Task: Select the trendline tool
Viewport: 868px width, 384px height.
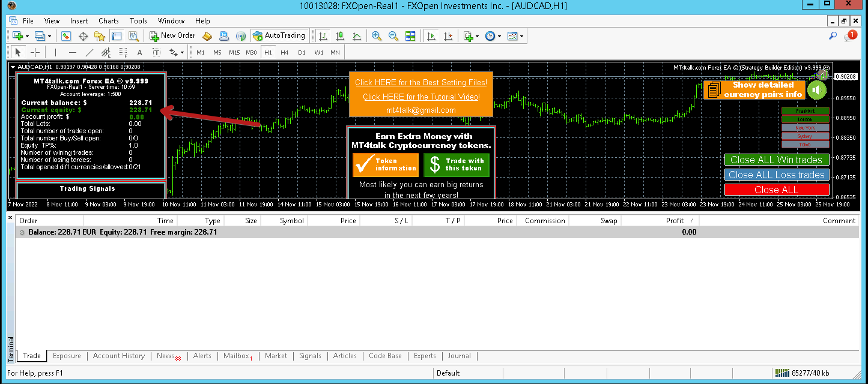Action: pyautogui.click(x=90, y=52)
